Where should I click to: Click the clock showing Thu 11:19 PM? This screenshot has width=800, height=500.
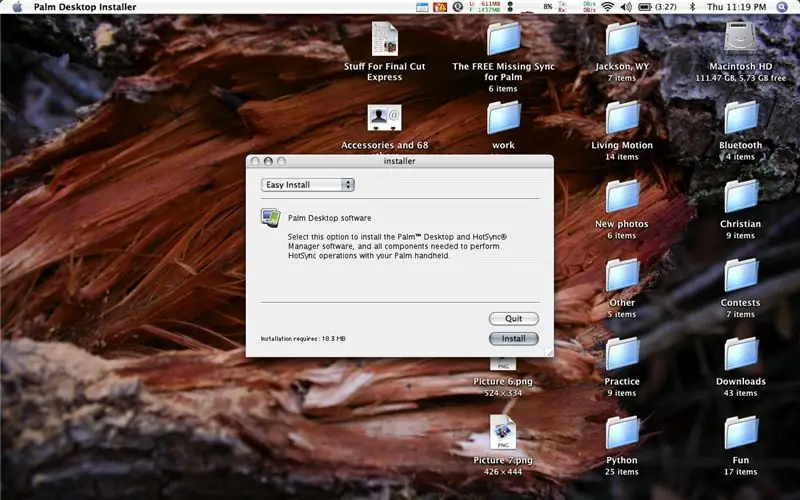point(737,7)
